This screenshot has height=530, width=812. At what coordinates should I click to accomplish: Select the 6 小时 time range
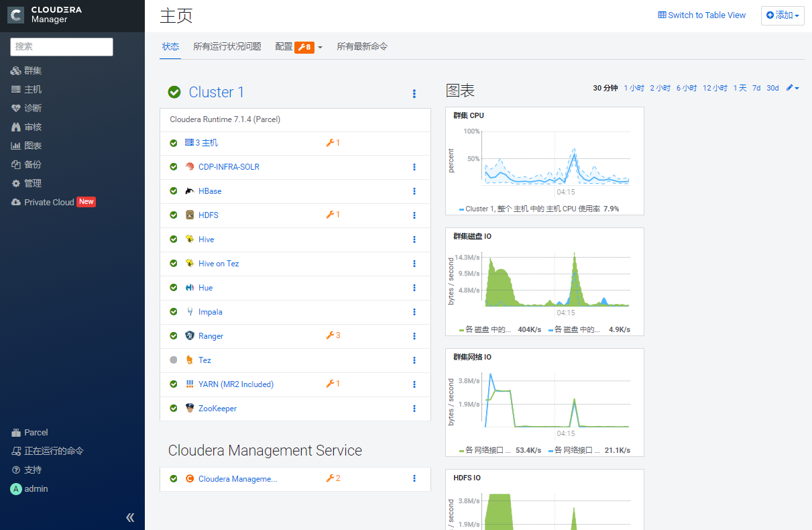click(x=687, y=88)
